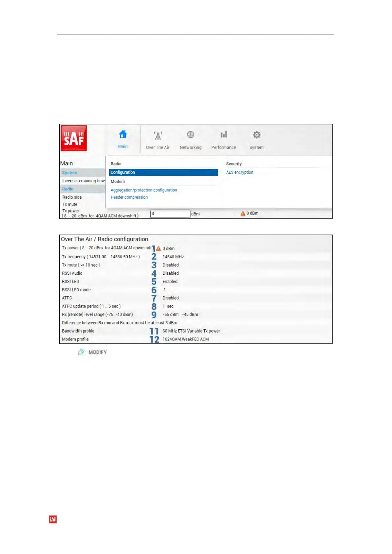Click the small SAF logo in page footer
Screen dimensions: 392x554
tap(53, 519)
